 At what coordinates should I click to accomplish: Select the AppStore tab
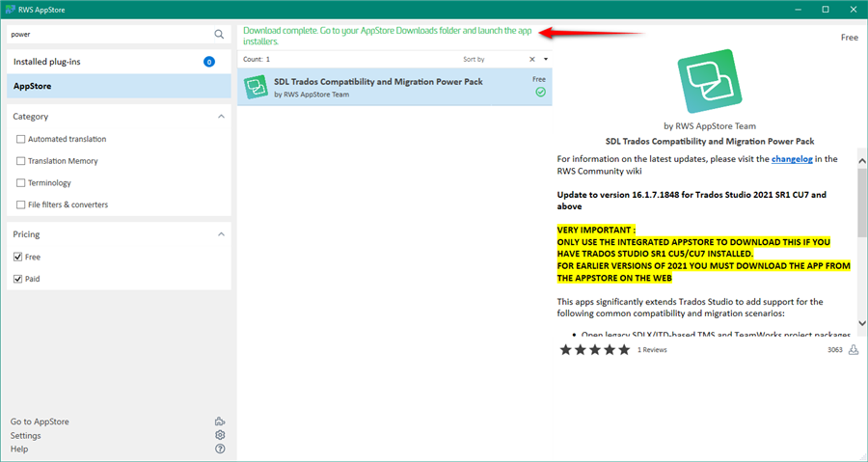tap(119, 86)
